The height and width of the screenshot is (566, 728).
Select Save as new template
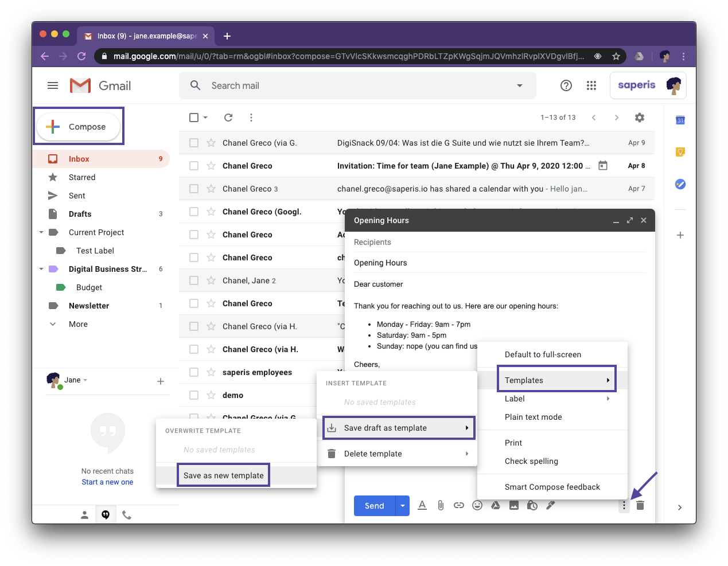pos(223,475)
